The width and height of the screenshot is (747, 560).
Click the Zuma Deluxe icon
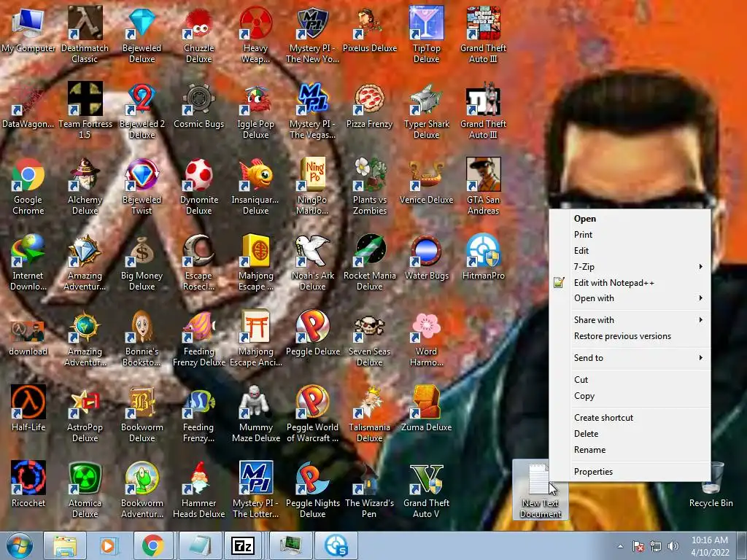pyautogui.click(x=426, y=408)
